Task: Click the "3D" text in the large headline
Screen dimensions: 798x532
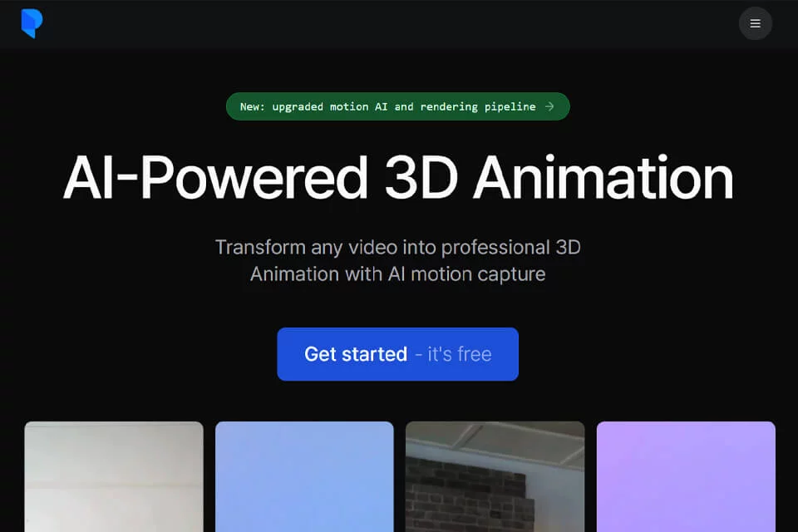Action: pos(421,178)
